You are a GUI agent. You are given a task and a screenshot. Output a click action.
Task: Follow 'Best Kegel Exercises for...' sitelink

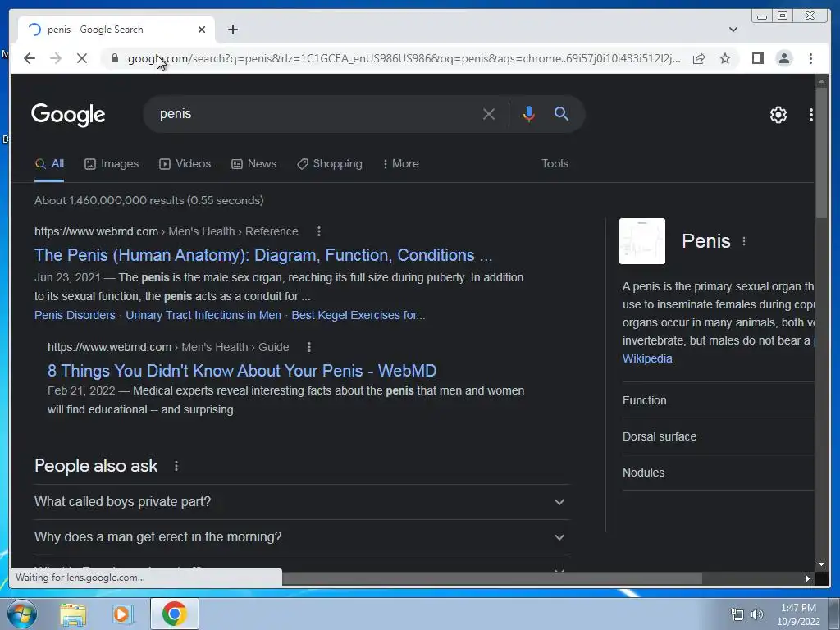coord(358,315)
